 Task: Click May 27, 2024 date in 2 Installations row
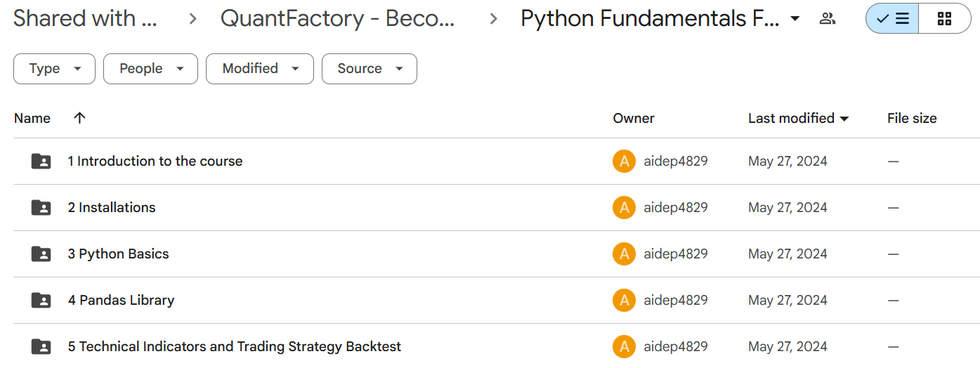(x=788, y=208)
